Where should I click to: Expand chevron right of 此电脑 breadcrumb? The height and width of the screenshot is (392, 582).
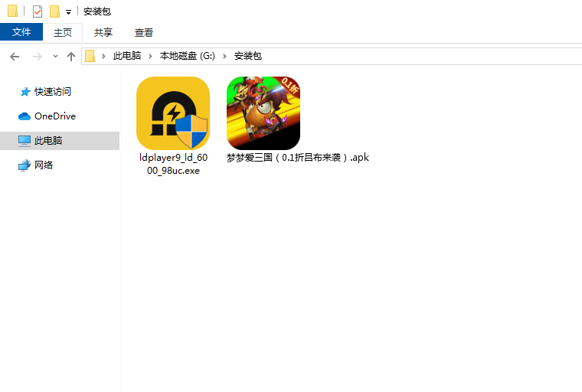(x=152, y=57)
